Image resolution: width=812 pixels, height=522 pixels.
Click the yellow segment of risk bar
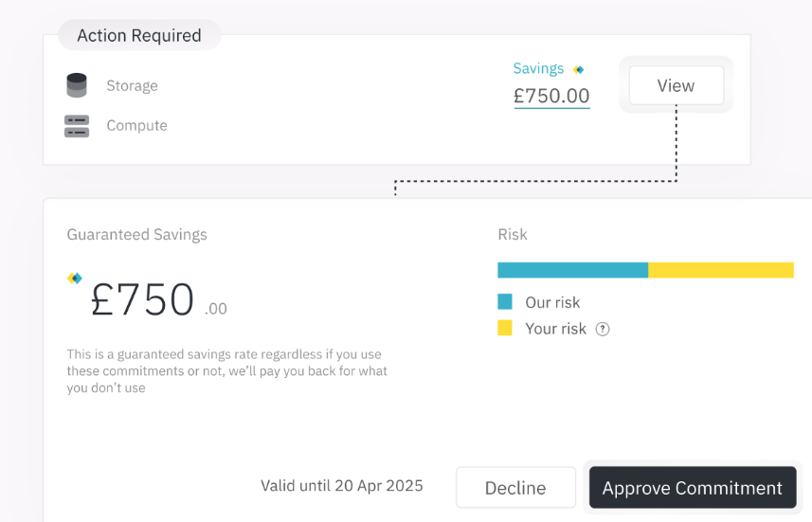tap(721, 270)
